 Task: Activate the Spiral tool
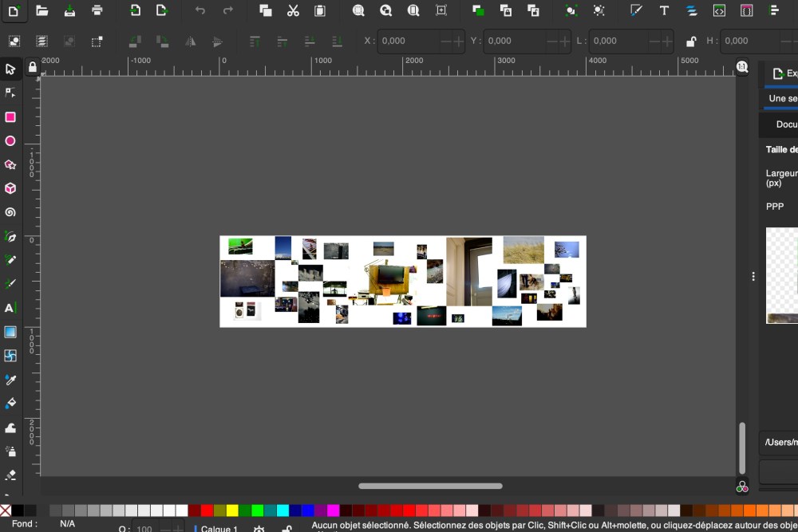[10, 213]
